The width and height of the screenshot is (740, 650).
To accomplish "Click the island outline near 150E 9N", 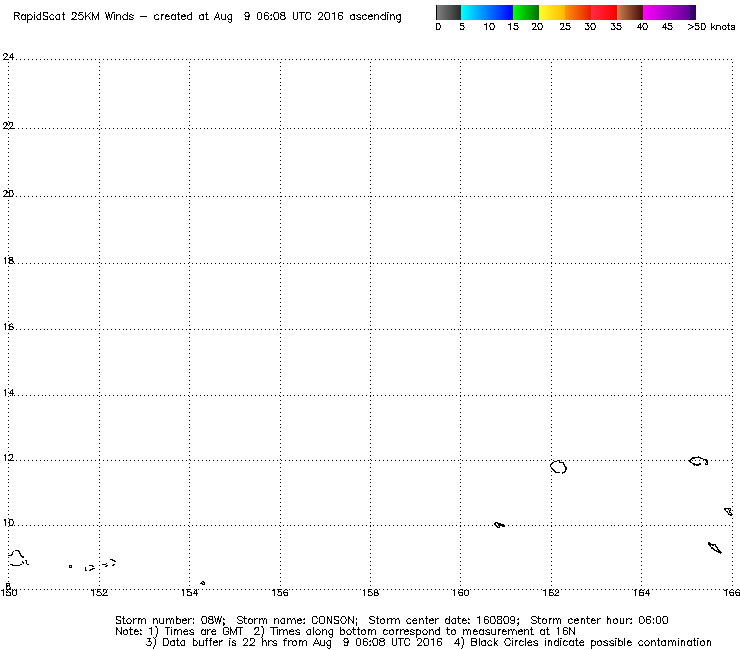I will pos(17,558).
